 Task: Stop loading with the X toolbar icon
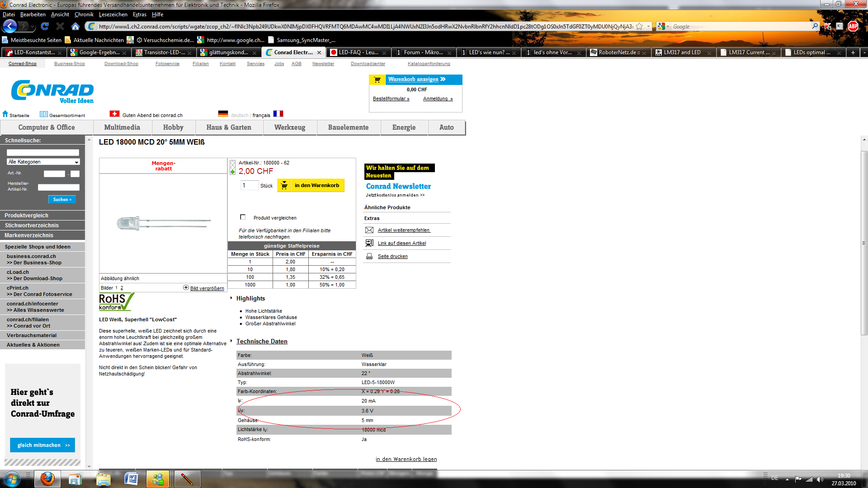(x=60, y=27)
